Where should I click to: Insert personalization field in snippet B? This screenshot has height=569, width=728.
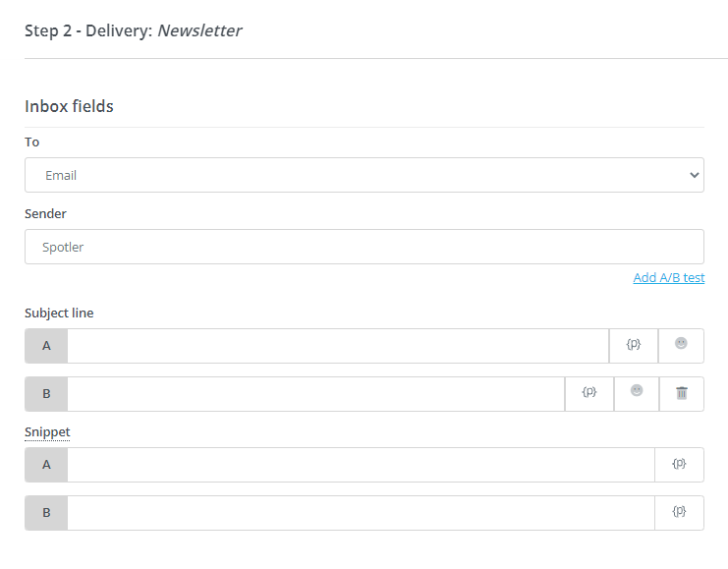click(x=679, y=512)
